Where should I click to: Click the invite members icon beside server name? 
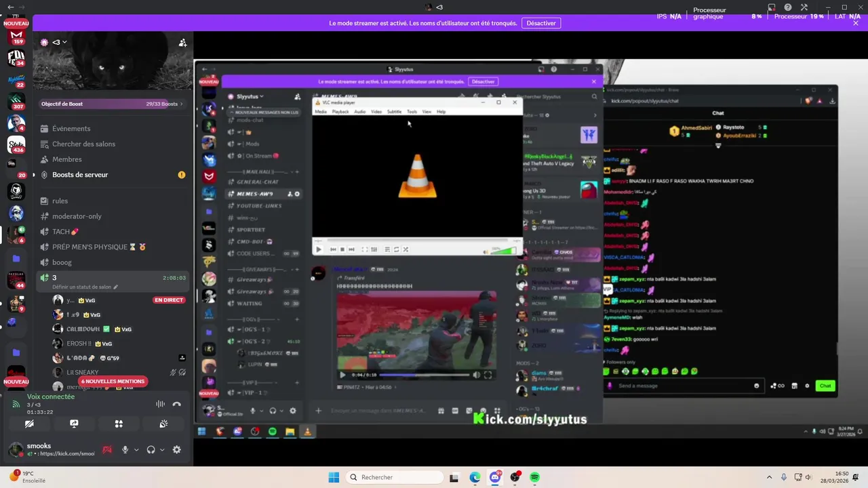pos(182,42)
